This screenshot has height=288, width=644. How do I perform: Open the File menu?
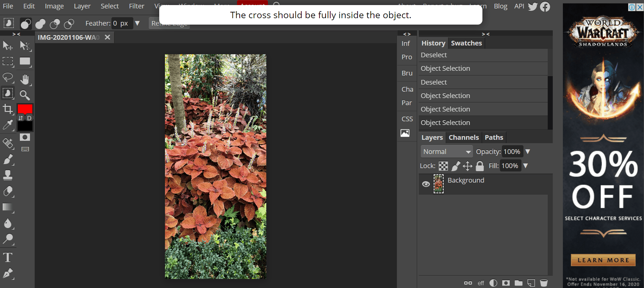8,6
